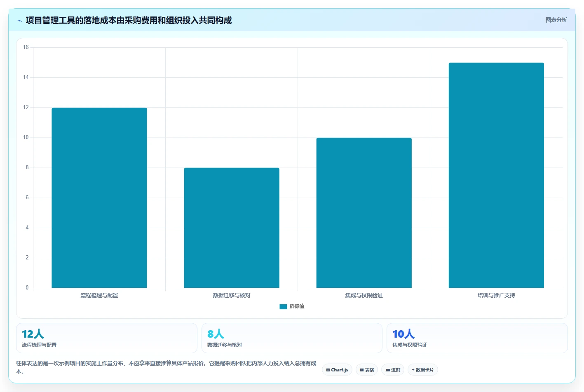Click the y-axis tick label 10
The height and width of the screenshot is (392, 584).
[26, 138]
